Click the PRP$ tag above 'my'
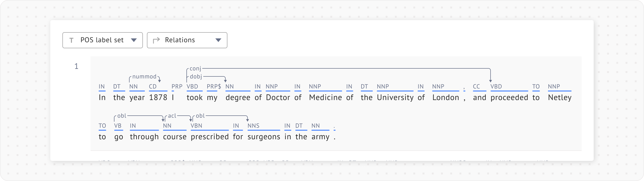Image resolution: width=644 pixels, height=181 pixels. (x=214, y=86)
